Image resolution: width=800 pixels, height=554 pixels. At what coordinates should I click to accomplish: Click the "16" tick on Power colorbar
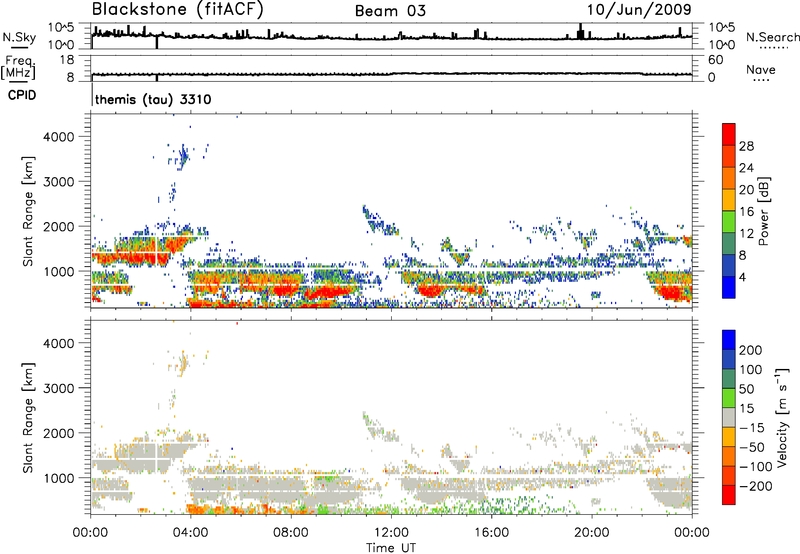[x=746, y=212]
